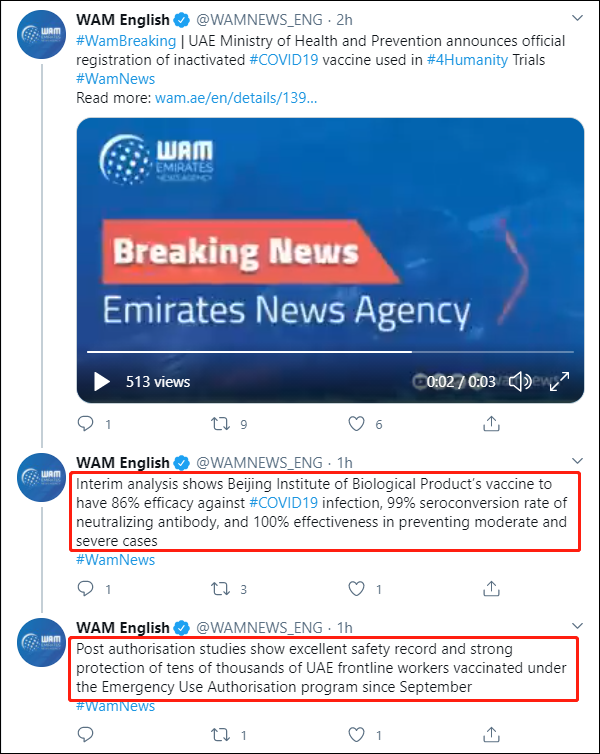Screen dimensions: 600x754
Task: Share the Interim analysis tweet
Action: [491, 589]
